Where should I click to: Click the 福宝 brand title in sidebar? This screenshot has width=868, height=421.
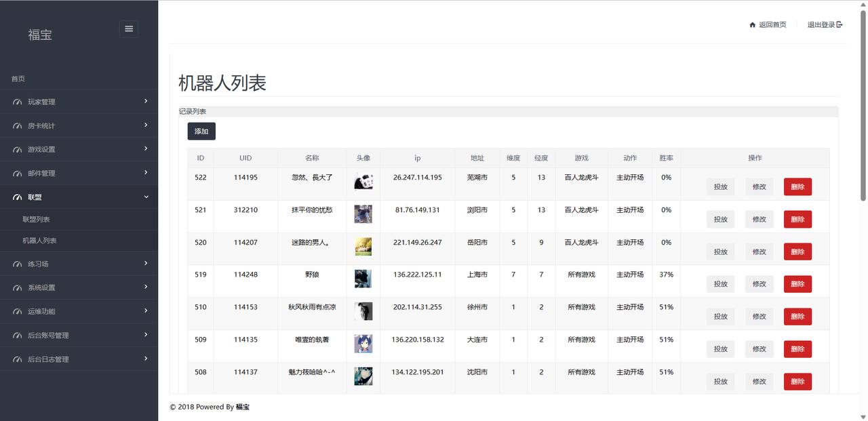click(x=40, y=35)
